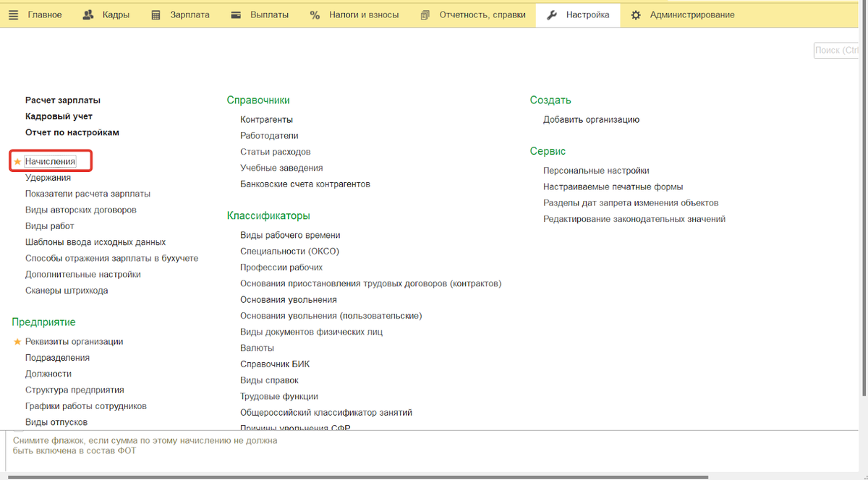Open Графики работы сотрудников

(86, 406)
